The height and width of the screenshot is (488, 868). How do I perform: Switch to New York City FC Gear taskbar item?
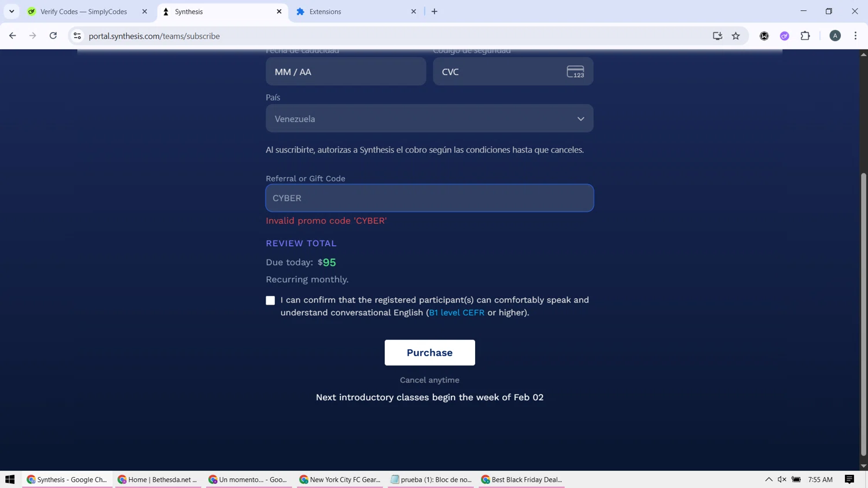click(x=340, y=479)
